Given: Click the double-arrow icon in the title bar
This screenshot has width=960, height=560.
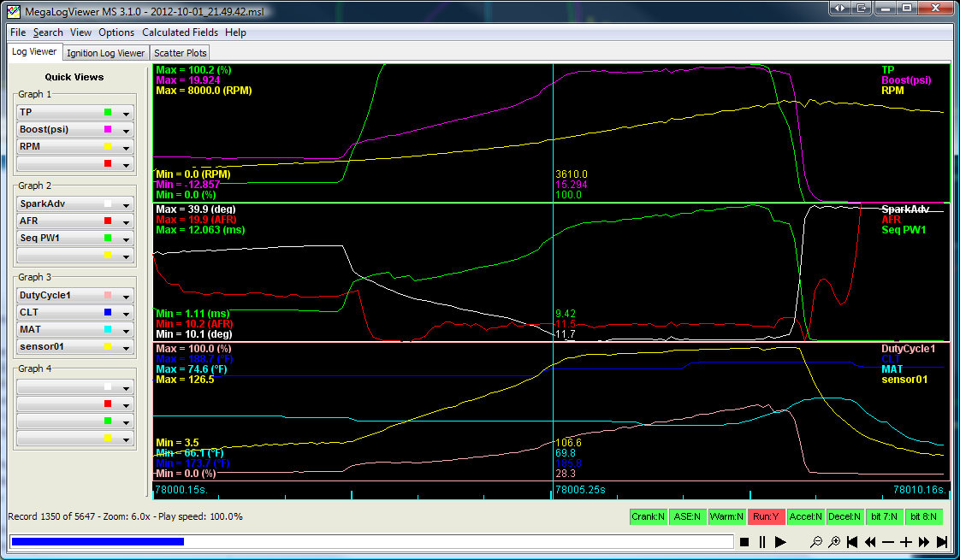Looking at the screenshot, I should tap(840, 8).
